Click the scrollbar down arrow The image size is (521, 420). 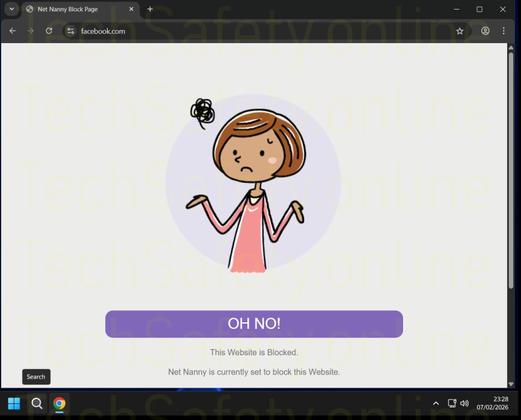(511, 384)
